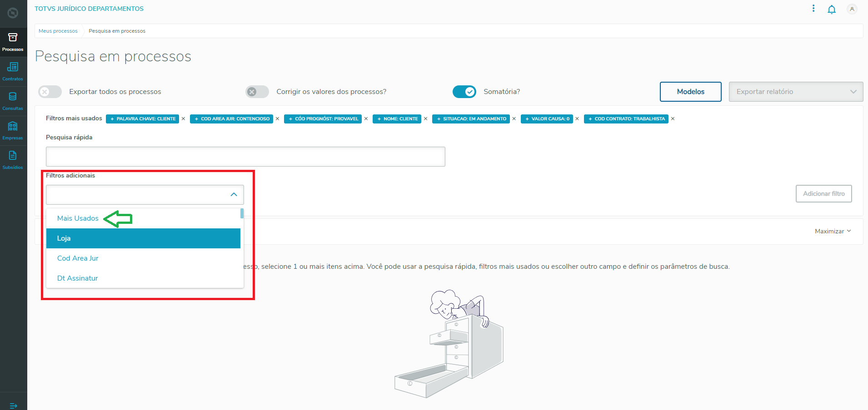The height and width of the screenshot is (410, 868).
Task: Go to Meus processos breadcrumb
Action: coord(58,31)
